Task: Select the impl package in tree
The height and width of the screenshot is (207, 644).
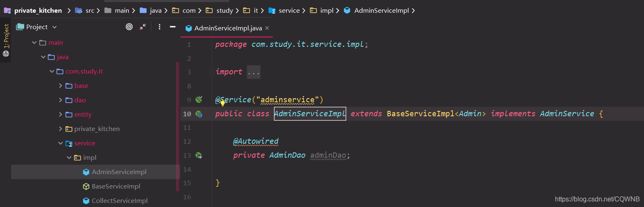Action: click(95, 158)
